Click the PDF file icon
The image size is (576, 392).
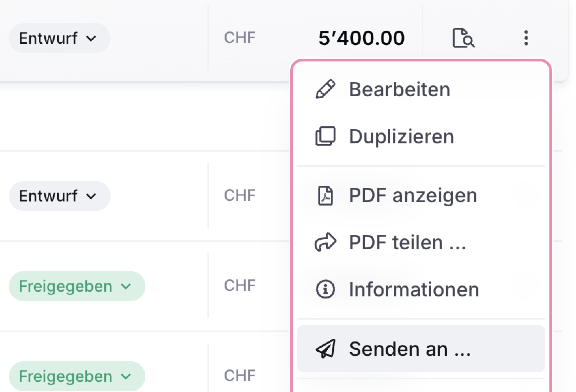325,196
